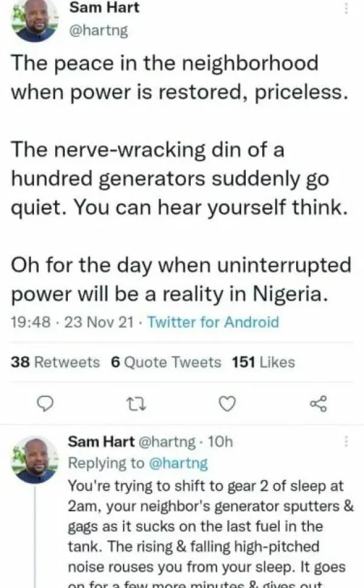
Task: Open Sam Hart's top profile picture
Action: tap(35, 19)
